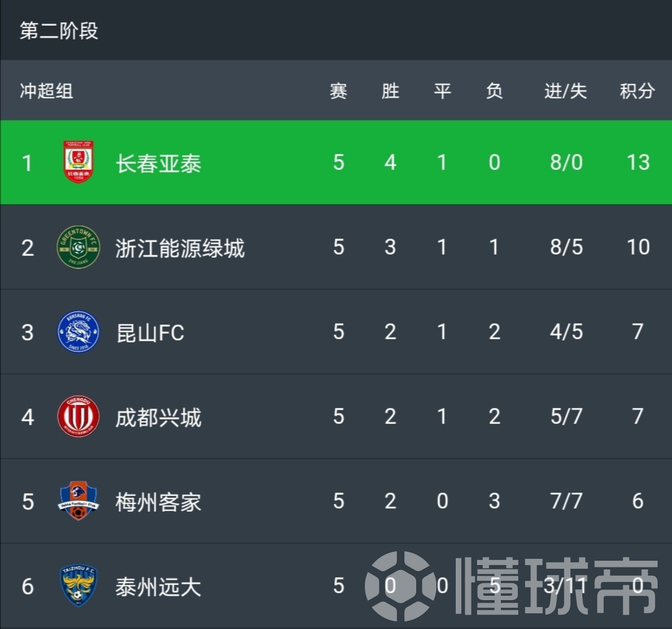The image size is (672, 629).
Task: Tap the 赛 matches played header
Action: [339, 91]
